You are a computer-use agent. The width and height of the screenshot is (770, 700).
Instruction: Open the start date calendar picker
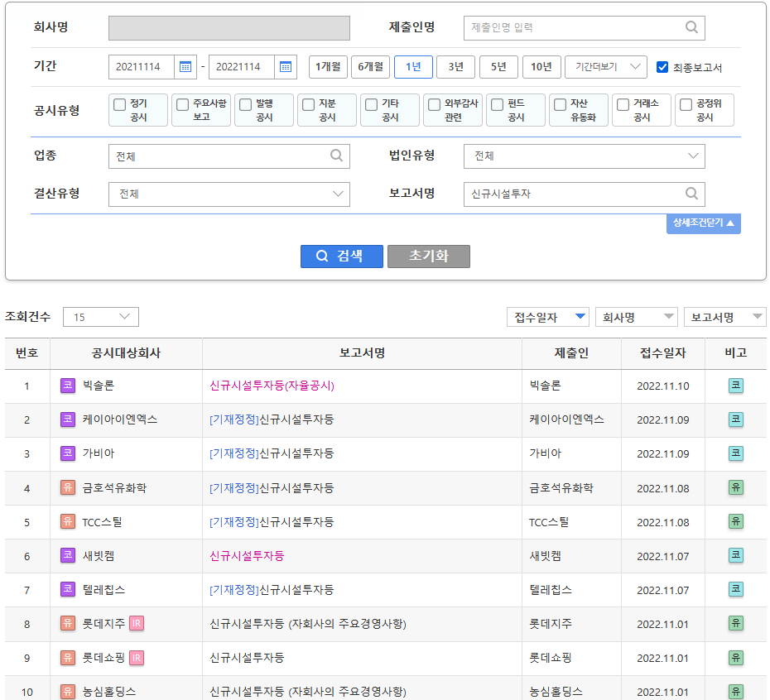click(x=185, y=67)
